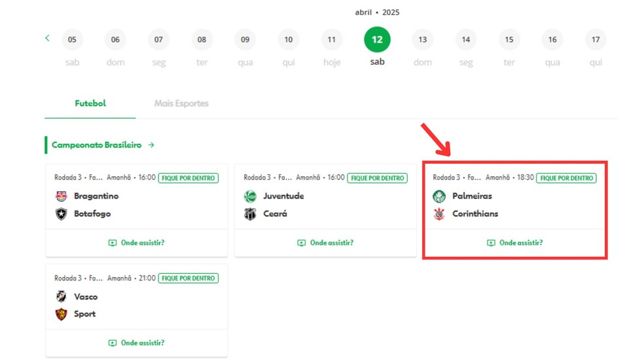
Task: Open Onde assistir for Vasco vs Sport
Action: 136,343
